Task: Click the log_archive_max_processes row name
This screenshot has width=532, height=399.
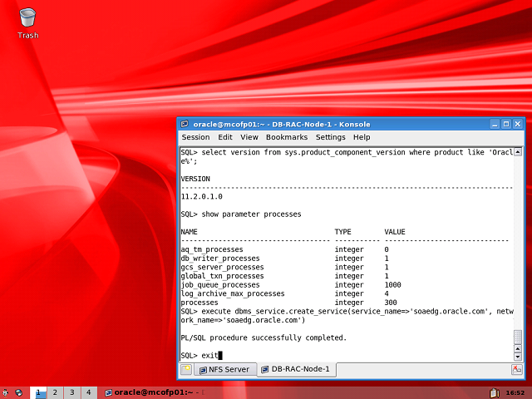Action: [x=233, y=293]
